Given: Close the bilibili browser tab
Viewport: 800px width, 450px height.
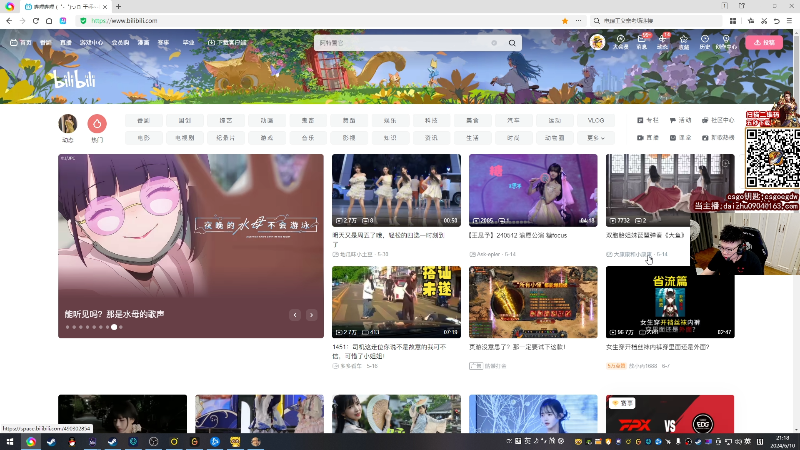Looking at the screenshot, I should tap(105, 7).
